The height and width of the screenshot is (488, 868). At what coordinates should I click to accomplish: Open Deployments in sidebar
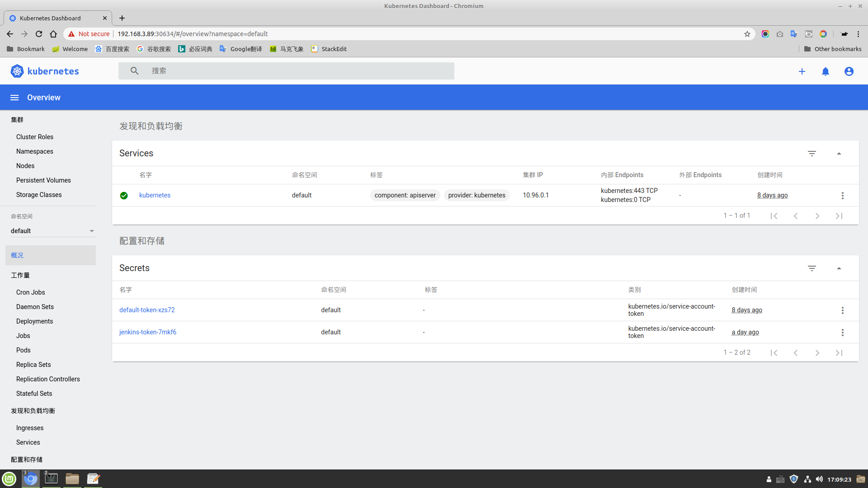tap(34, 321)
